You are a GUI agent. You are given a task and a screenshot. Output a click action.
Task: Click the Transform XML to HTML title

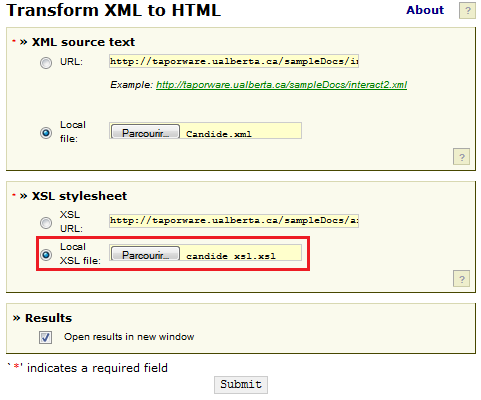click(114, 10)
